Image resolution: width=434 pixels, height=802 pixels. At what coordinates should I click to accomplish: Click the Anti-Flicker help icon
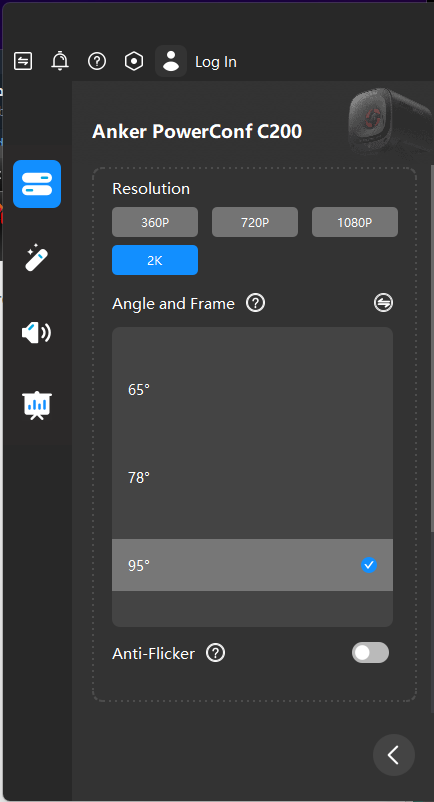[216, 653]
